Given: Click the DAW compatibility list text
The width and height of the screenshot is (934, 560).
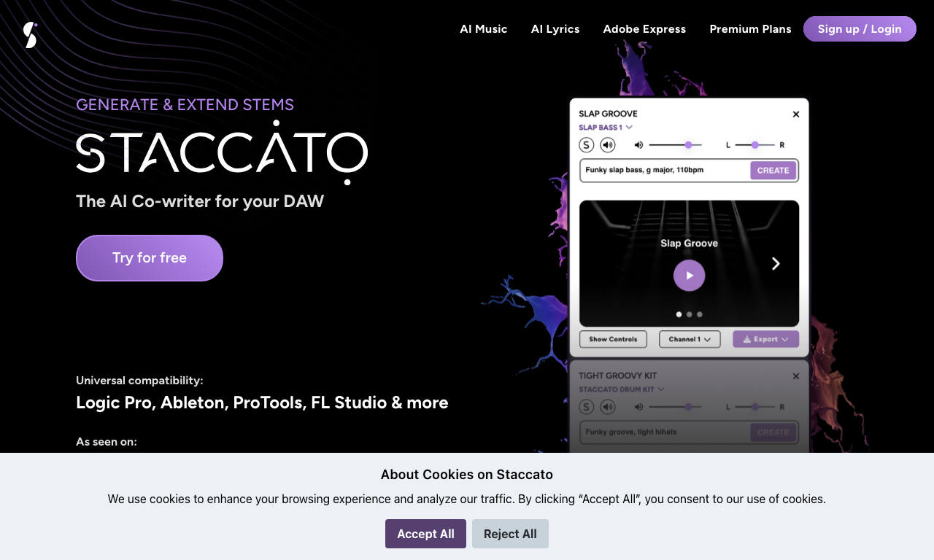Looking at the screenshot, I should pos(262,402).
